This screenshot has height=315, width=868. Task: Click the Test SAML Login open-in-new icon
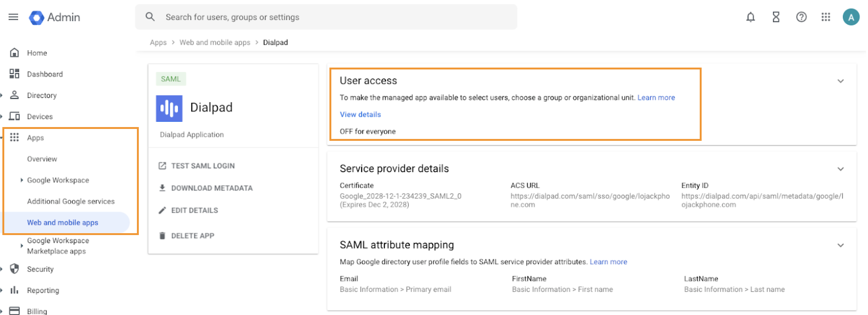coord(162,166)
